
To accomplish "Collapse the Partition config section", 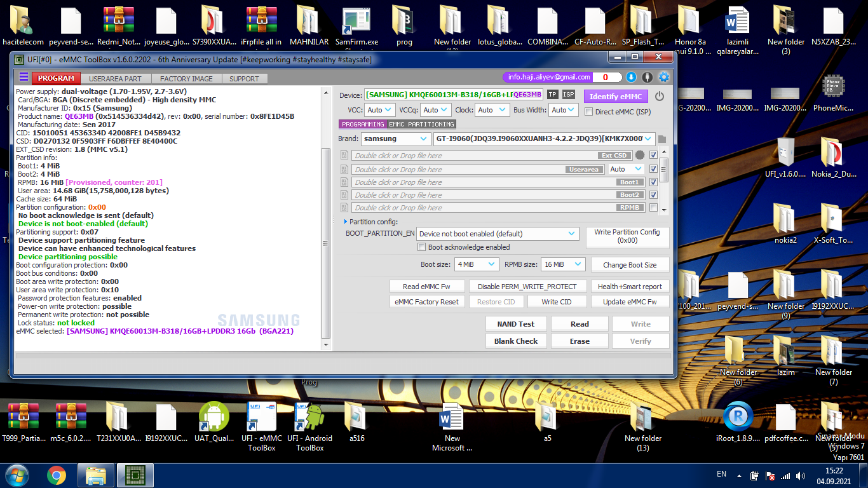I will point(346,222).
